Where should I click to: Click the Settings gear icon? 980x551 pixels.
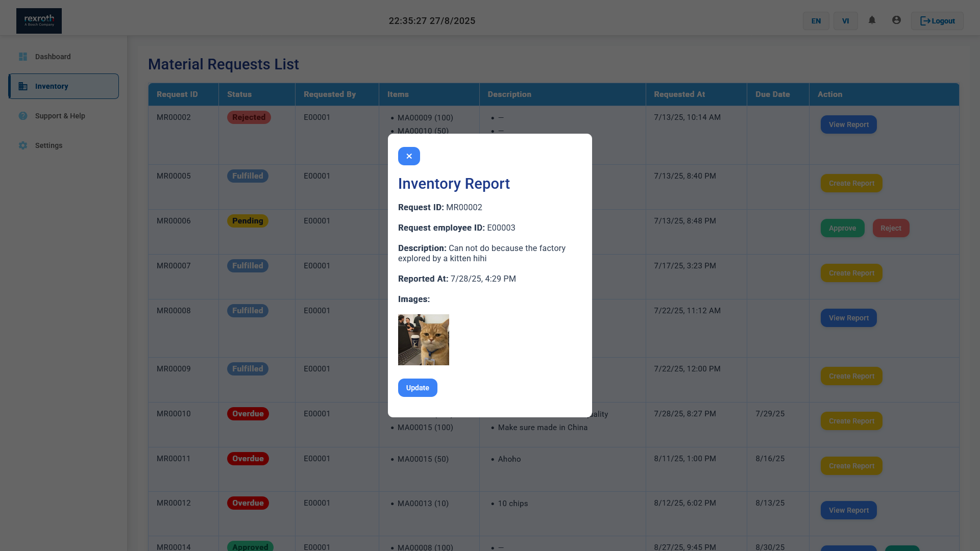click(23, 145)
